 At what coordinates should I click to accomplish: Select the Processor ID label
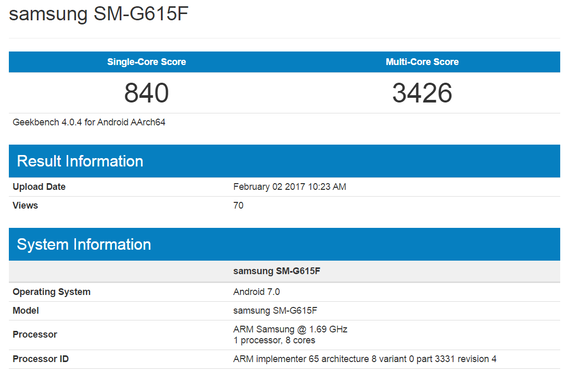click(x=41, y=359)
